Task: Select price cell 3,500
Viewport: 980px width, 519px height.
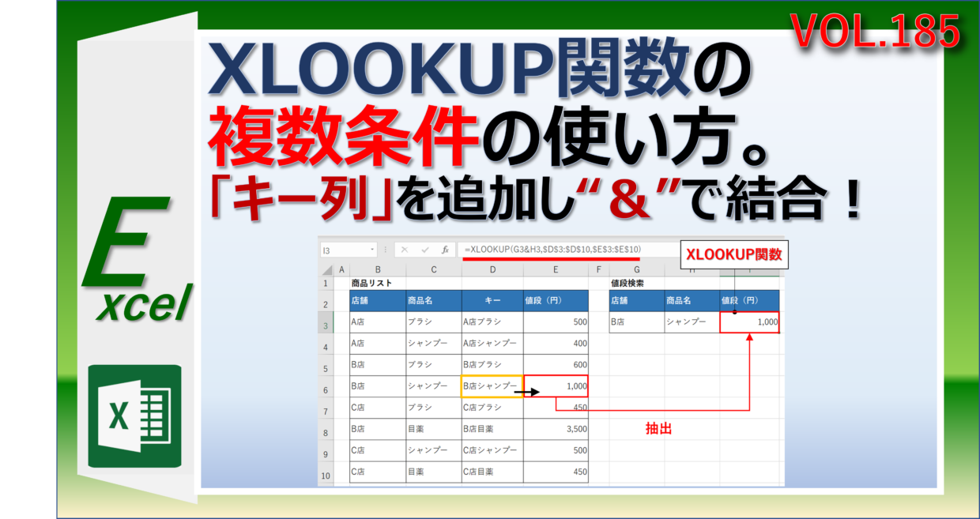Action: click(x=556, y=429)
